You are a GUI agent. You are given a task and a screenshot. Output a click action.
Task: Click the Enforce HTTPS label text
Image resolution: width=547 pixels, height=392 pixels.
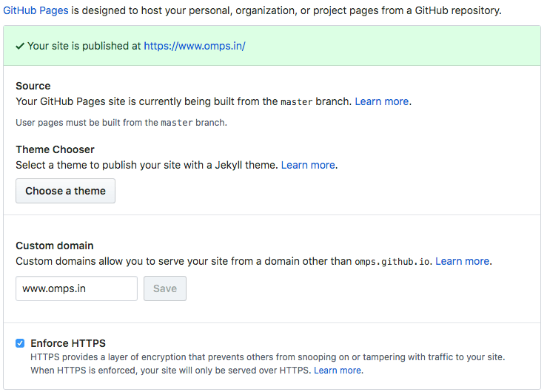coord(68,343)
